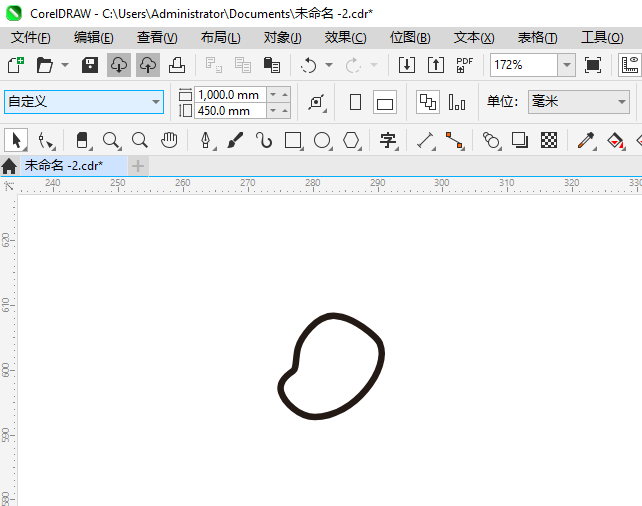Viewport: 642px width, 506px height.
Task: Select landscape page orientation
Action: pyautogui.click(x=385, y=102)
